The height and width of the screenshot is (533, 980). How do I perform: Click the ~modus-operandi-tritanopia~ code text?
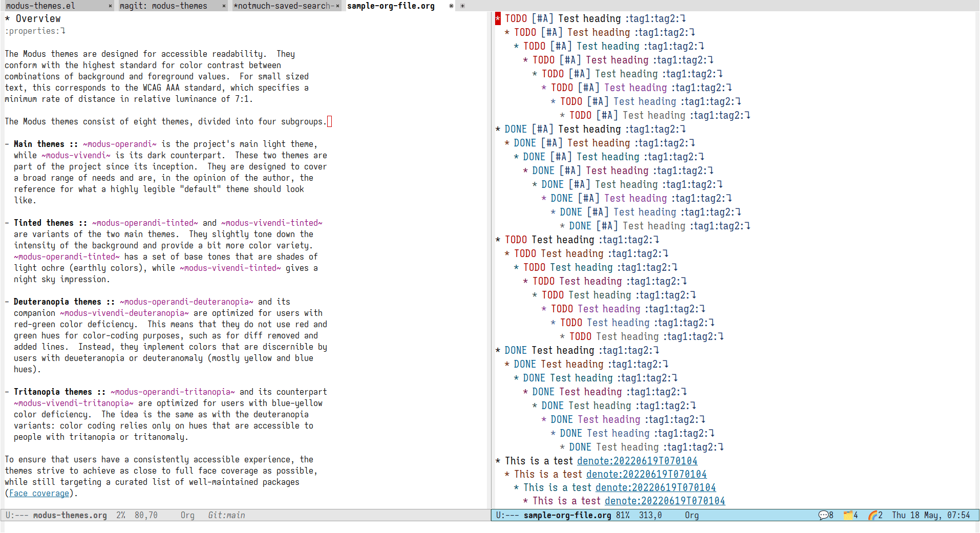[x=173, y=392]
